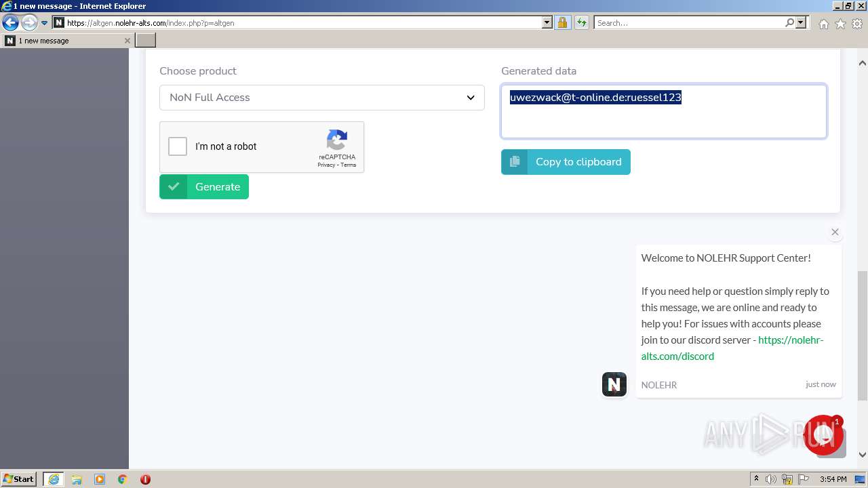Open the Tools gear icon

[x=857, y=24]
